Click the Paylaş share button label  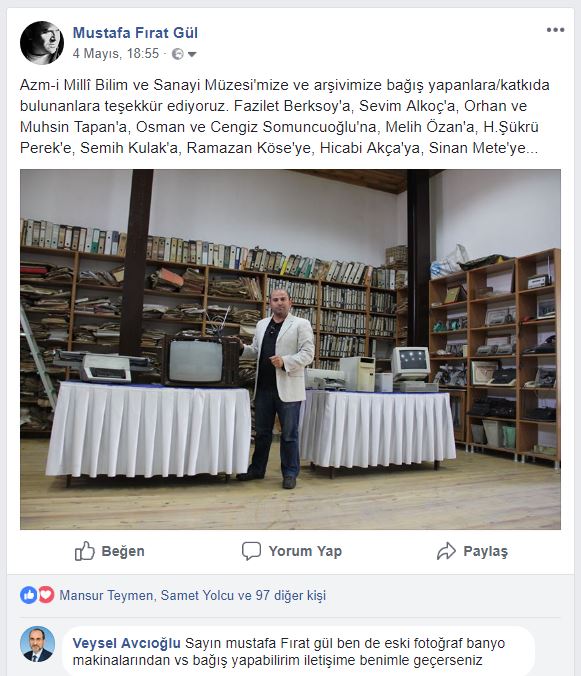[x=485, y=551]
